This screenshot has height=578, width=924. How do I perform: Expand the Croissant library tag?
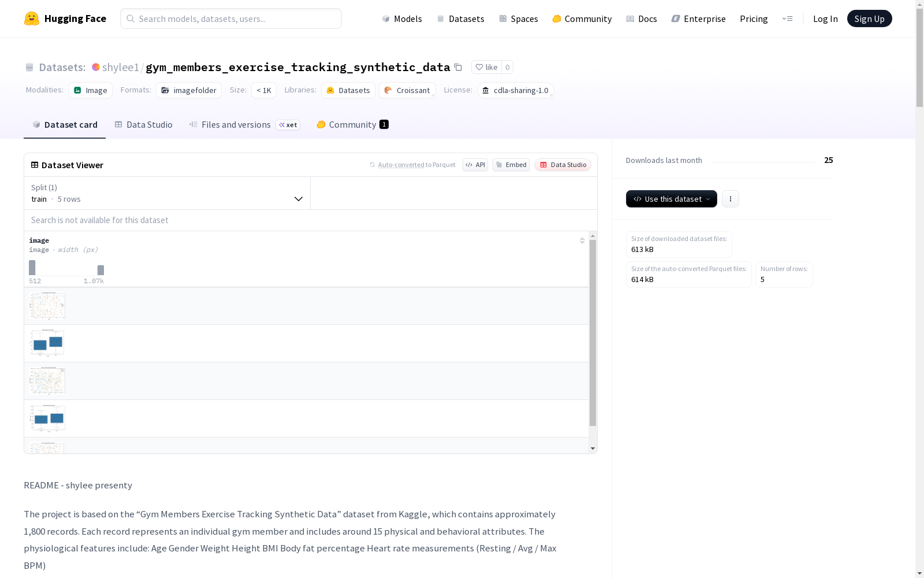point(408,90)
